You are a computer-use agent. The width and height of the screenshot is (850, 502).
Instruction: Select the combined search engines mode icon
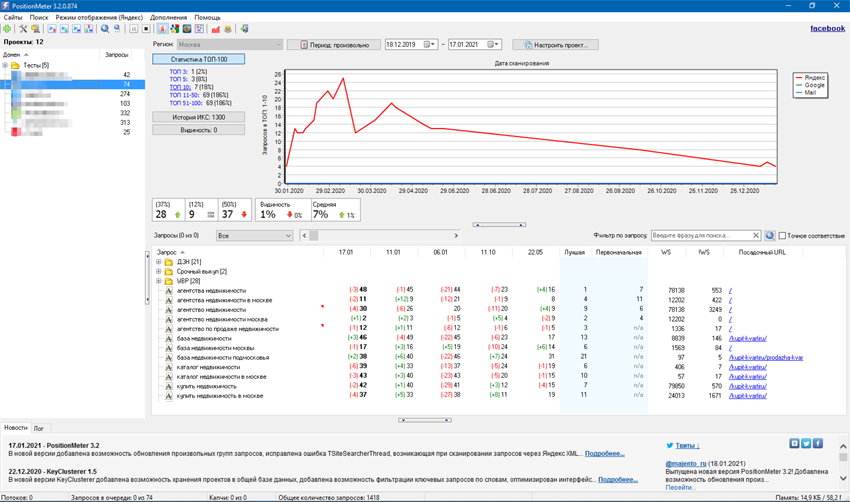tap(199, 29)
